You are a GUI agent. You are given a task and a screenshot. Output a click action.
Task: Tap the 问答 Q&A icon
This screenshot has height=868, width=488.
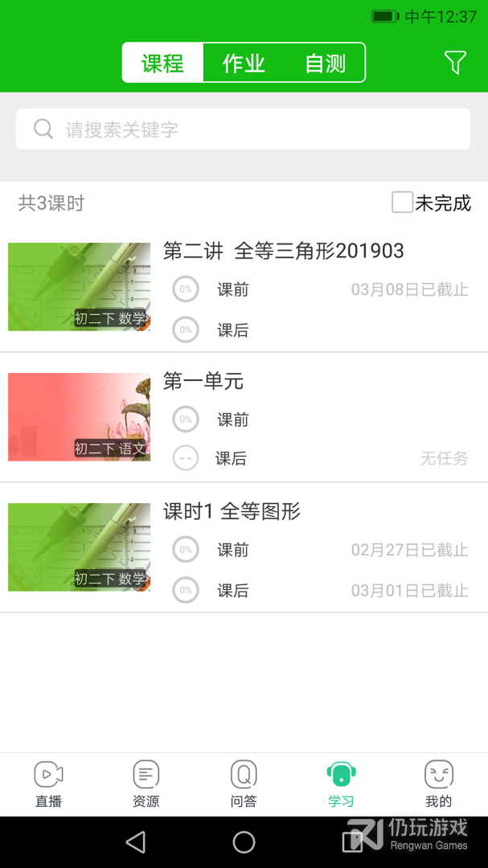tap(244, 777)
